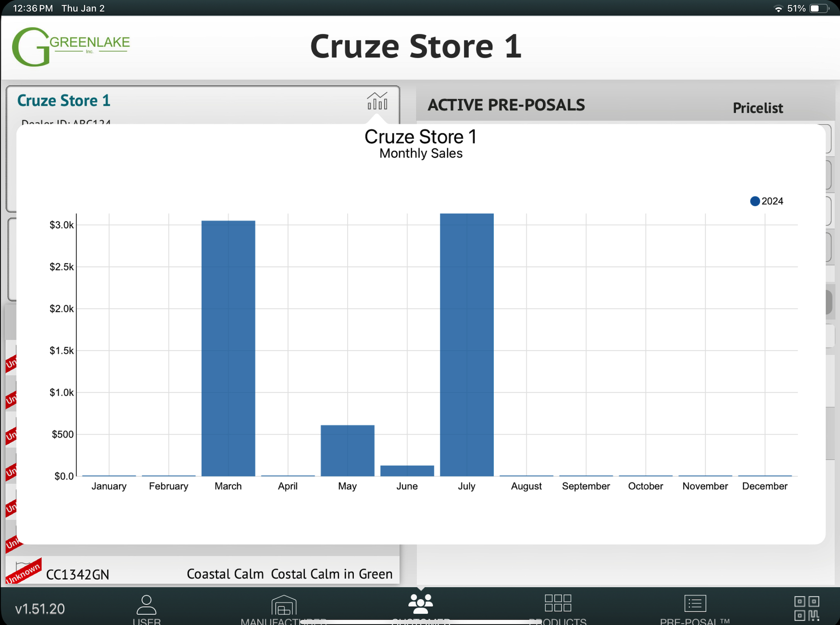The image size is (840, 625).
Task: Open the Manufacturer tab icon
Action: [284, 605]
